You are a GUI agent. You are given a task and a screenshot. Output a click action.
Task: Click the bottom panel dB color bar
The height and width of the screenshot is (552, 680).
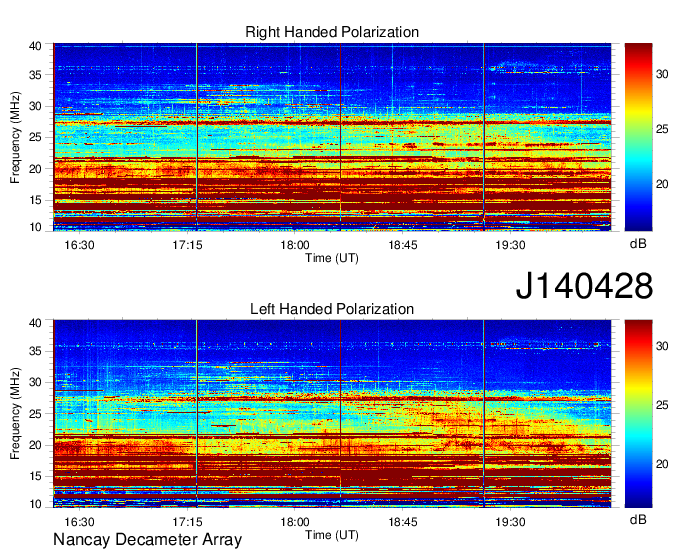[x=638, y=414]
